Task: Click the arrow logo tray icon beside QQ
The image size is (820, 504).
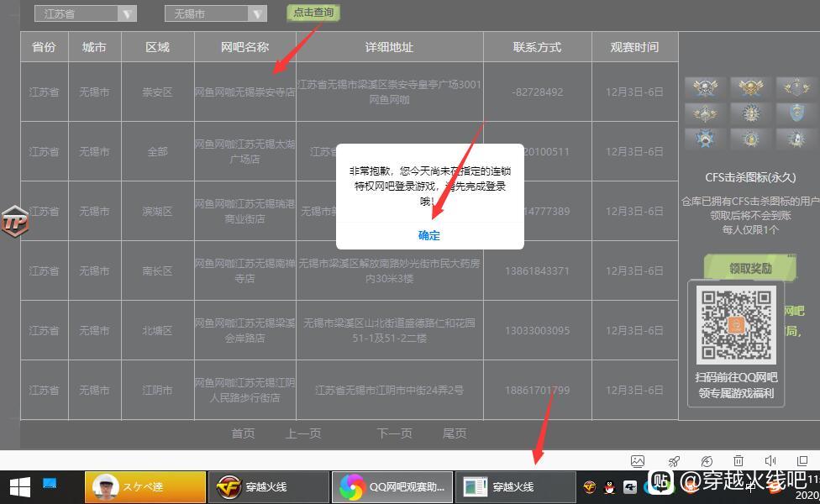Action: click(x=629, y=487)
